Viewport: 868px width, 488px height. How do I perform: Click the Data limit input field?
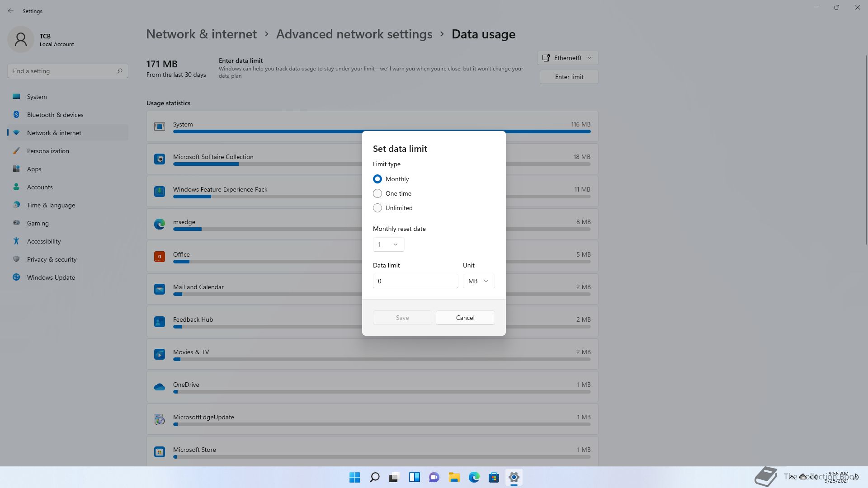pyautogui.click(x=415, y=281)
